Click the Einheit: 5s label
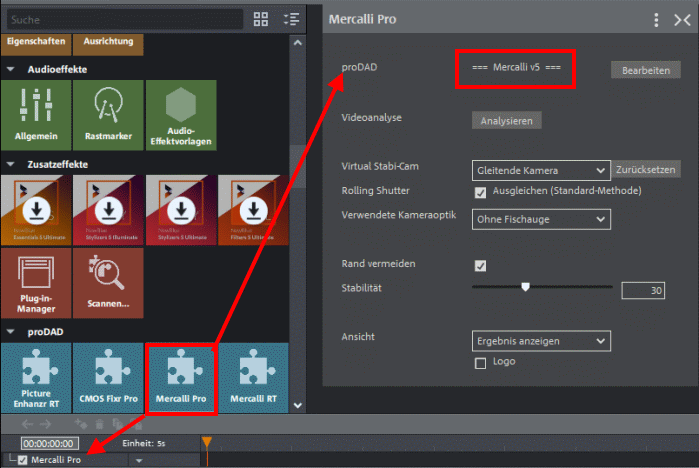 [144, 443]
